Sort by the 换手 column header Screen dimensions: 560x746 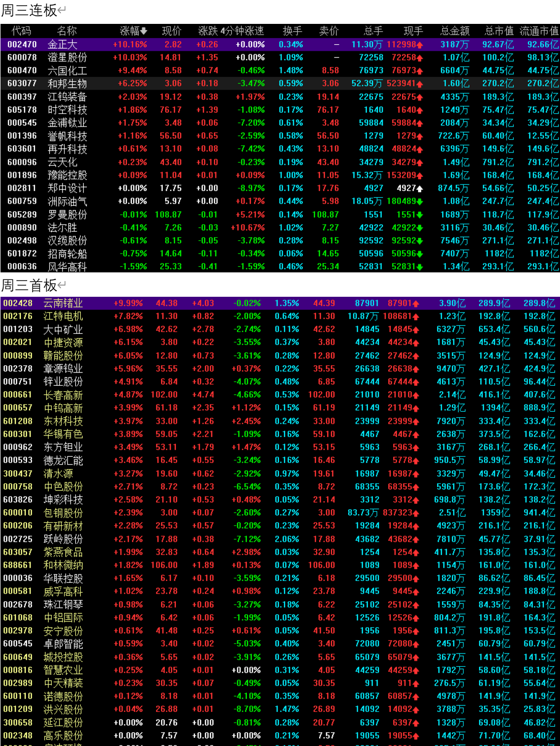(x=292, y=31)
